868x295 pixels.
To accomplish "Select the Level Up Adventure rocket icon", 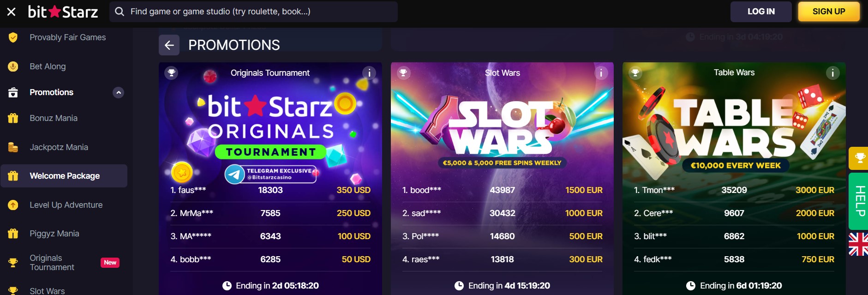I will pos(13,205).
